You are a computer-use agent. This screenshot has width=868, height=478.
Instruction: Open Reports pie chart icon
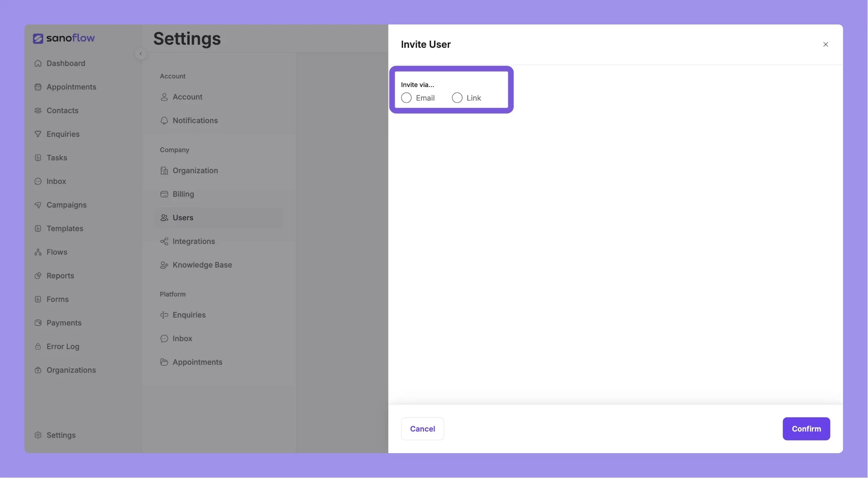[x=38, y=276]
